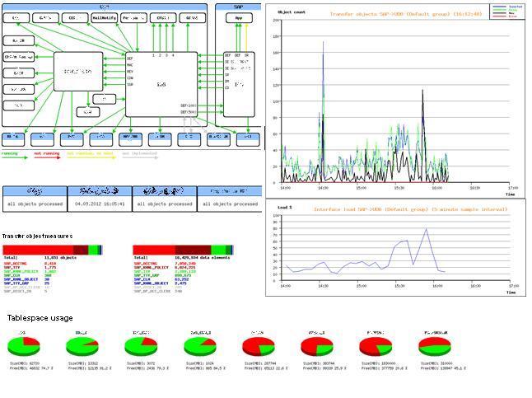Viewport: 532px width, 398px height.
Task: Select the App node in the SAP panel
Action: (238, 17)
